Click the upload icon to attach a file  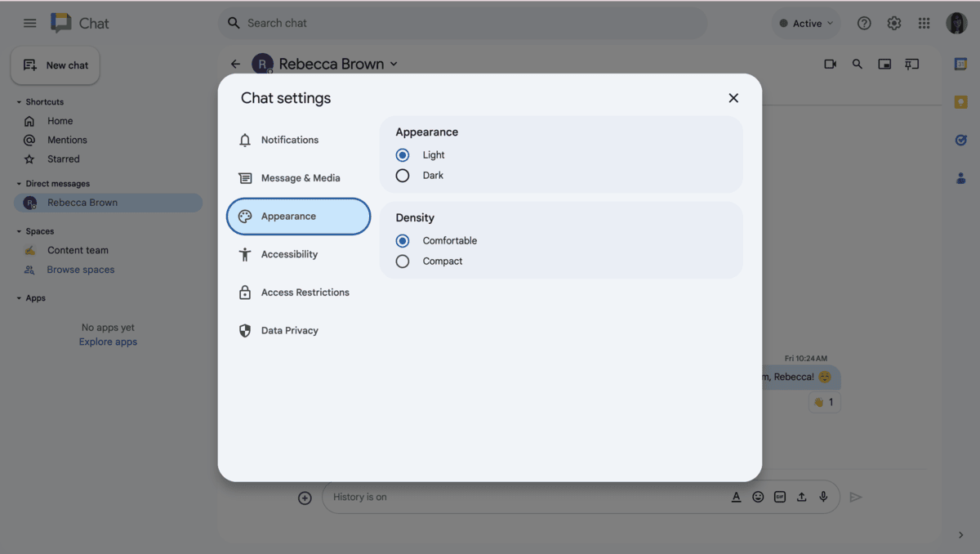point(801,496)
